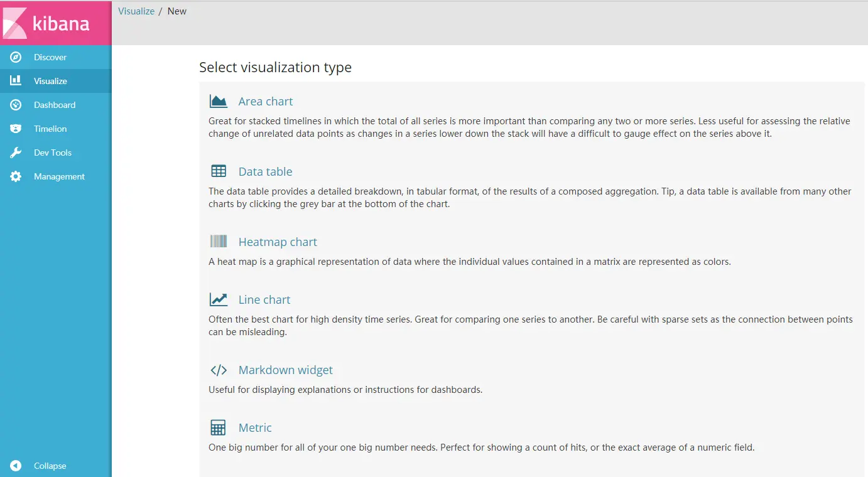Click the Line chart icon
This screenshot has height=477, width=868.
click(218, 299)
